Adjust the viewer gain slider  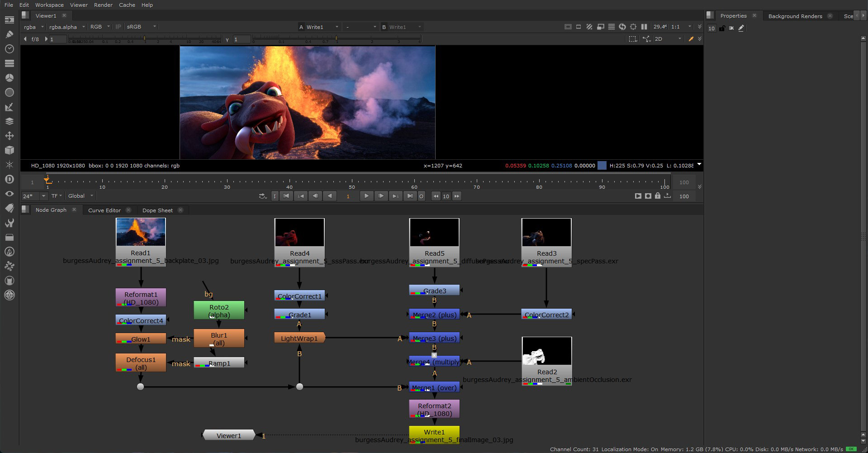tap(145, 39)
